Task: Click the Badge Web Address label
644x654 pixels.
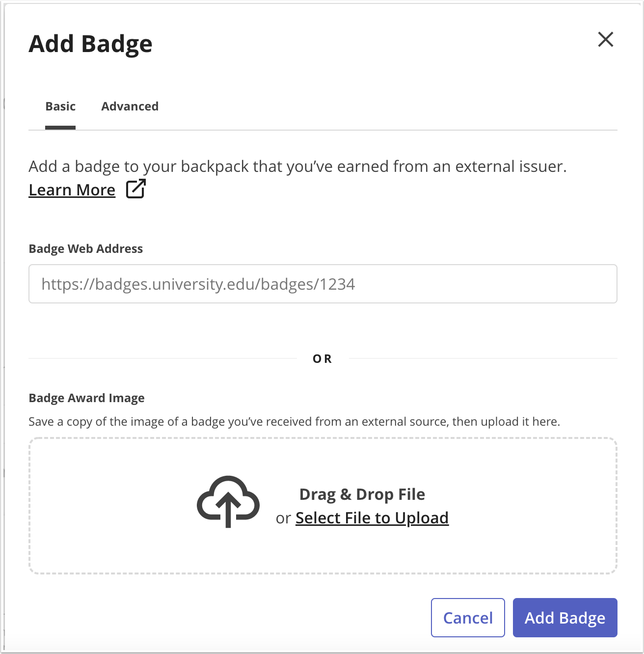Action: click(85, 248)
